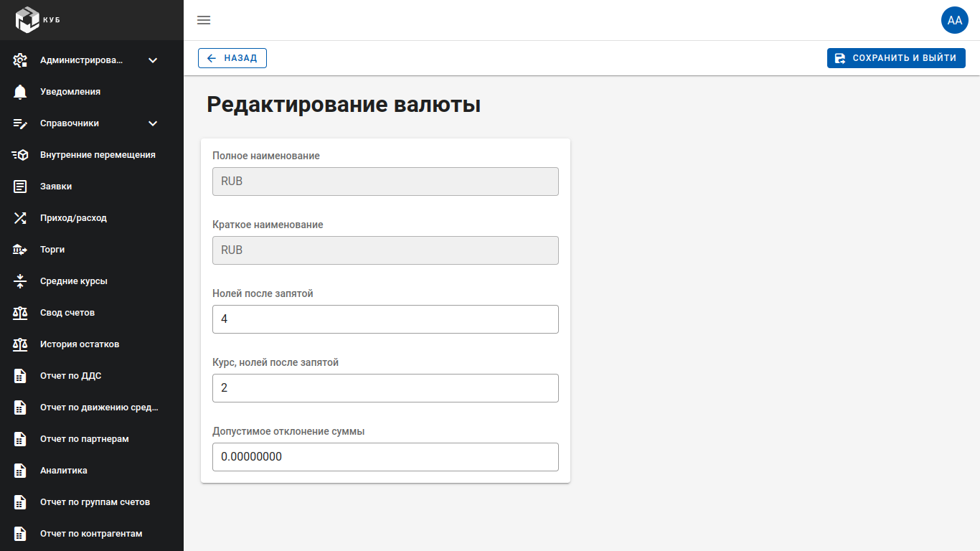Toggle the hamburger menu icon

click(204, 20)
